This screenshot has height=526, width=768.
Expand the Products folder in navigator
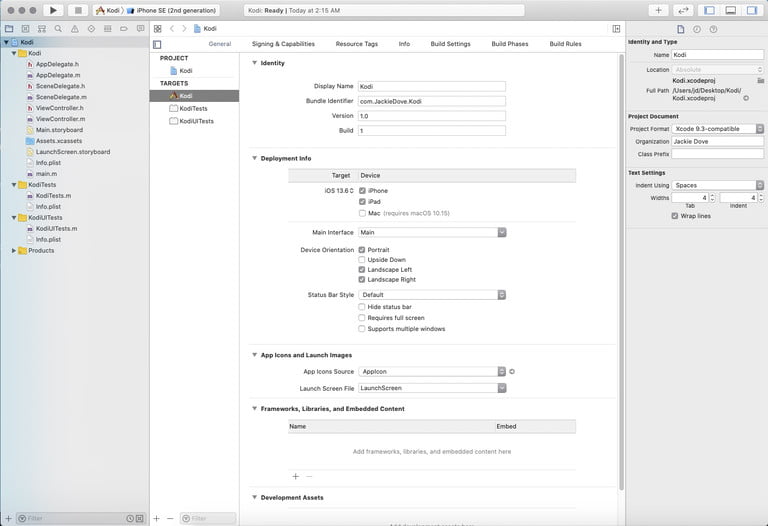[14, 251]
